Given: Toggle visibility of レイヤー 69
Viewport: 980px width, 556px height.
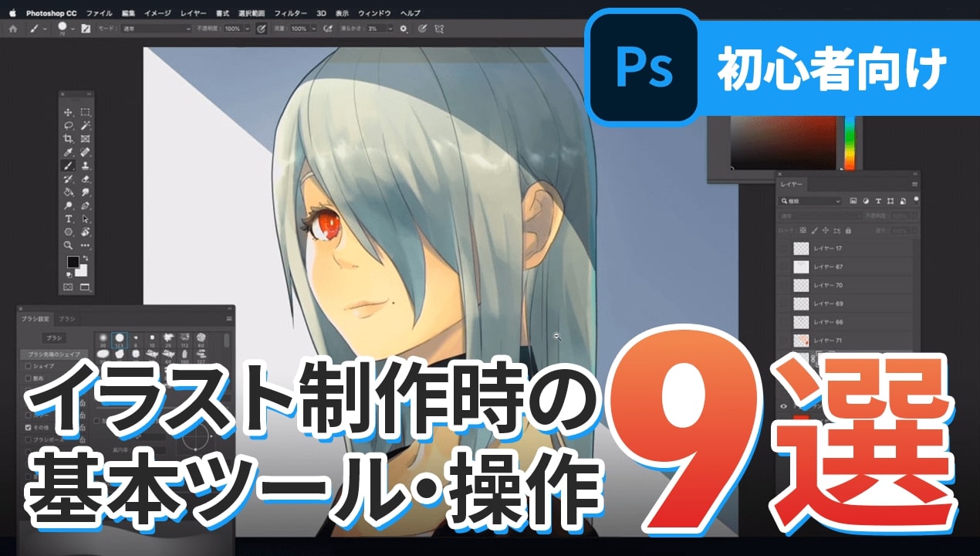Looking at the screenshot, I should coord(784,303).
